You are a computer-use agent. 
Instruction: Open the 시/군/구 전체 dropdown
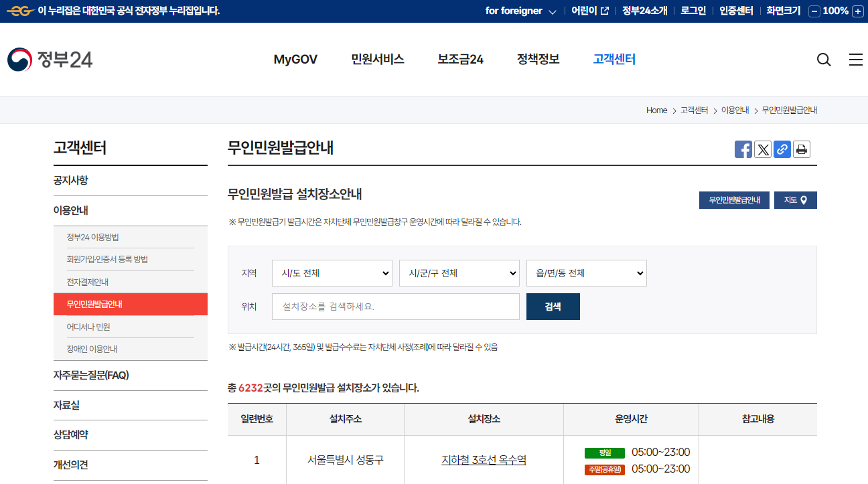(x=459, y=273)
